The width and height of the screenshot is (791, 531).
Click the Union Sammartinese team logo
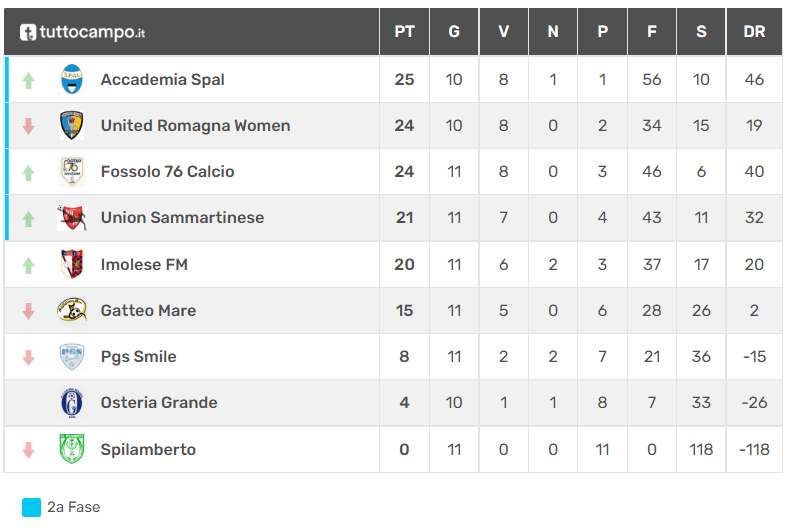pos(72,217)
